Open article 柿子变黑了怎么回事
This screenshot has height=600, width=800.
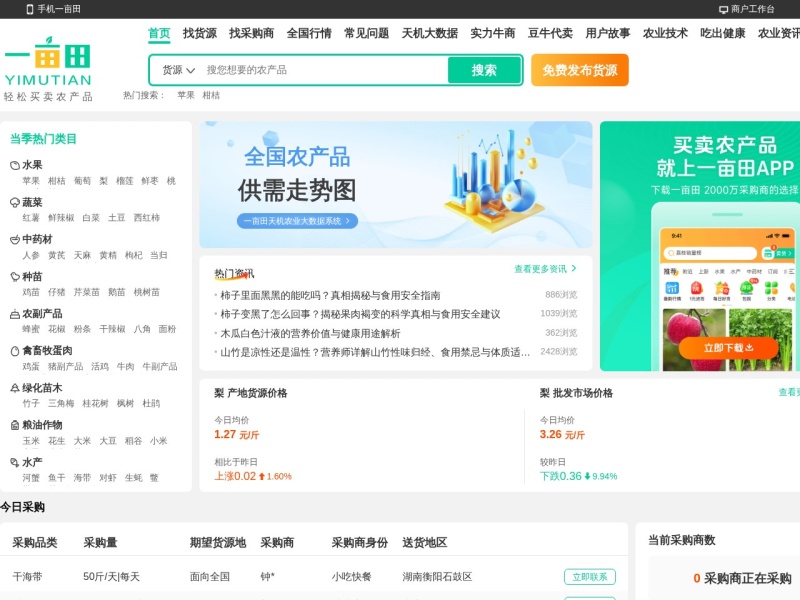point(360,314)
